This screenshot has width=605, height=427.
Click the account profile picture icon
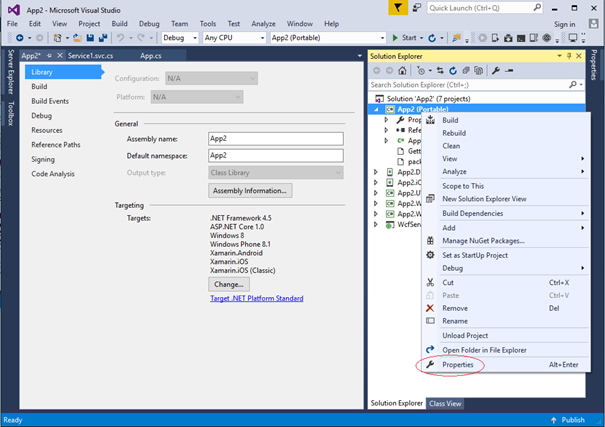[593, 24]
